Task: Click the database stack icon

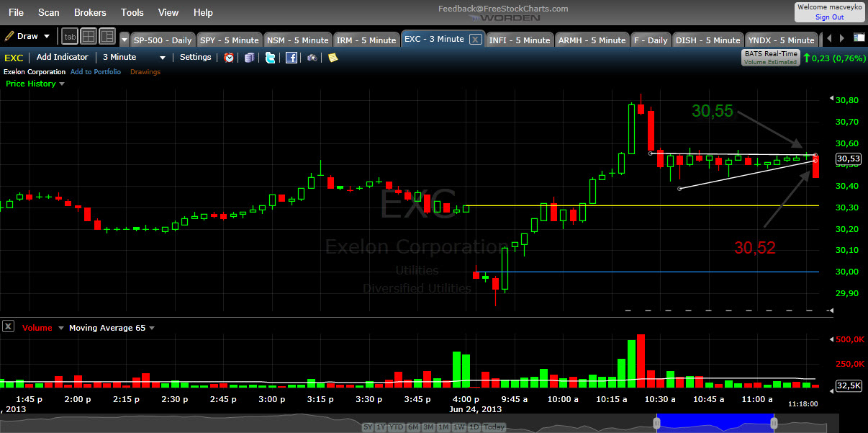Action: coord(250,58)
